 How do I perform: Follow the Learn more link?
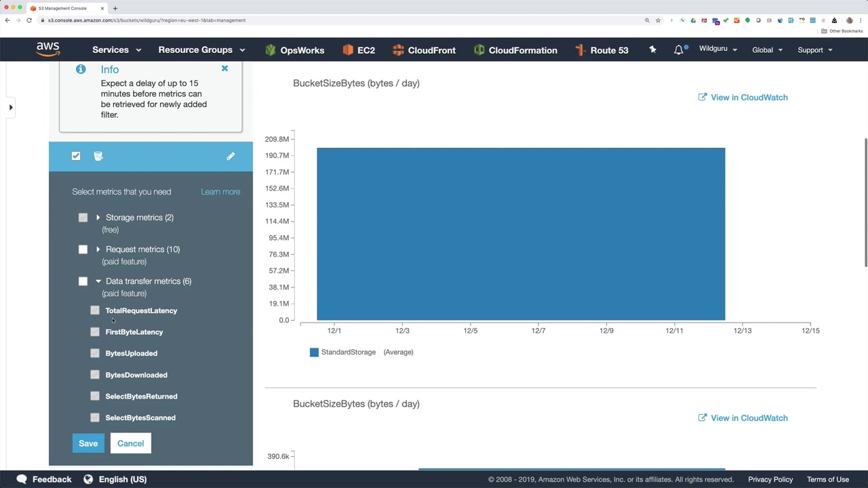(220, 192)
